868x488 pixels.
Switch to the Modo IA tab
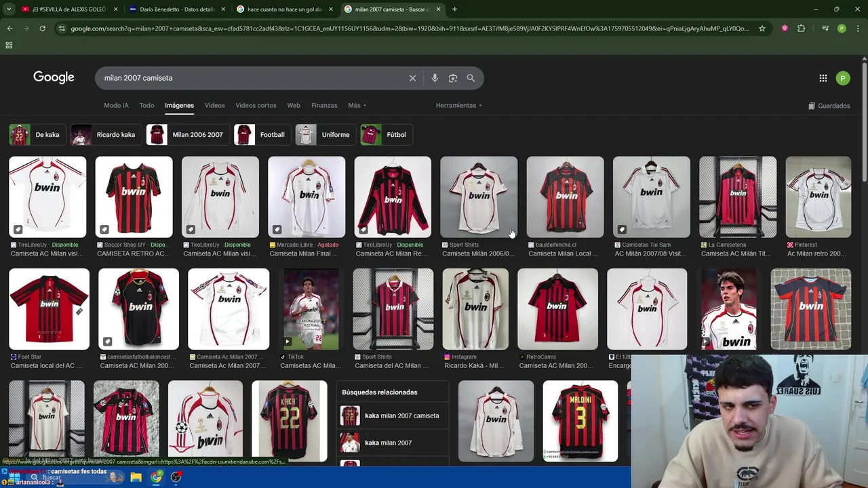coord(116,105)
